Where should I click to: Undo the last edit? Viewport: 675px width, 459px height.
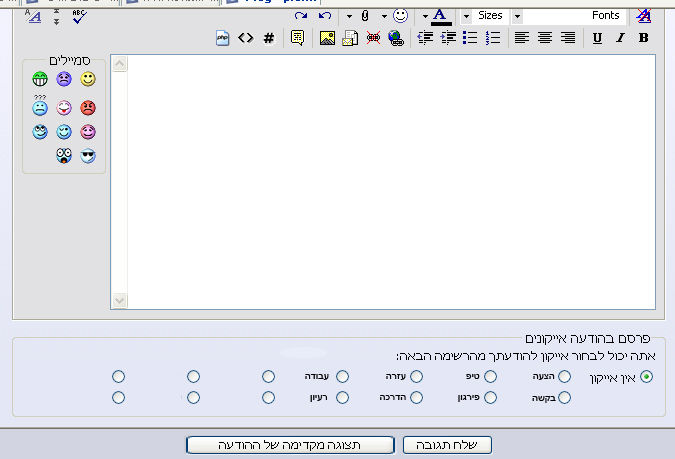coord(325,16)
